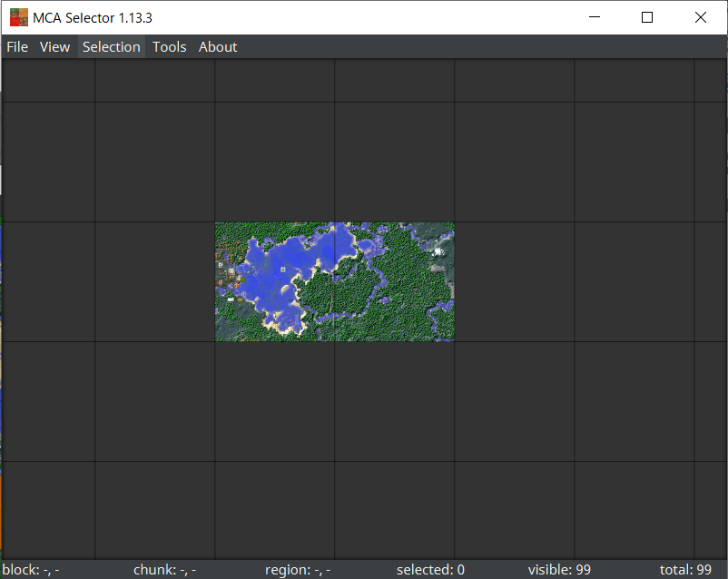The image size is (728, 579).
Task: Click the 'selected: 0' status text
Action: pos(430,570)
